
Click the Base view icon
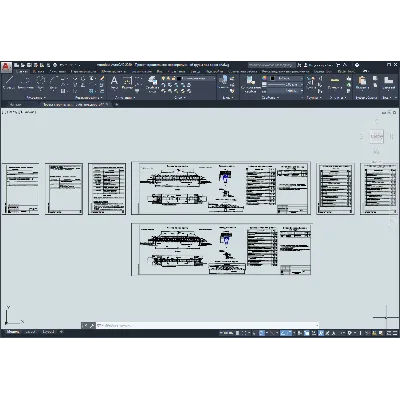[388, 82]
